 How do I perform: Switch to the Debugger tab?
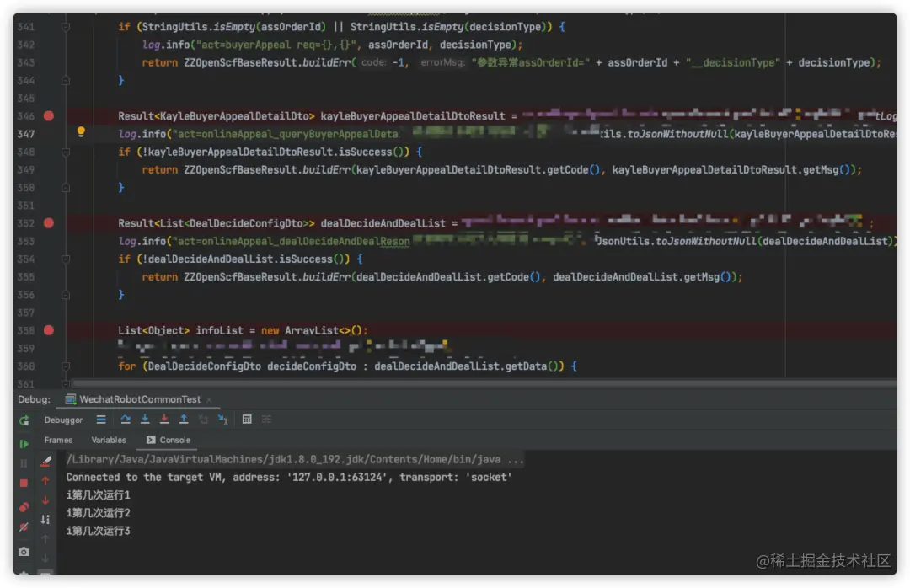pyautogui.click(x=63, y=420)
